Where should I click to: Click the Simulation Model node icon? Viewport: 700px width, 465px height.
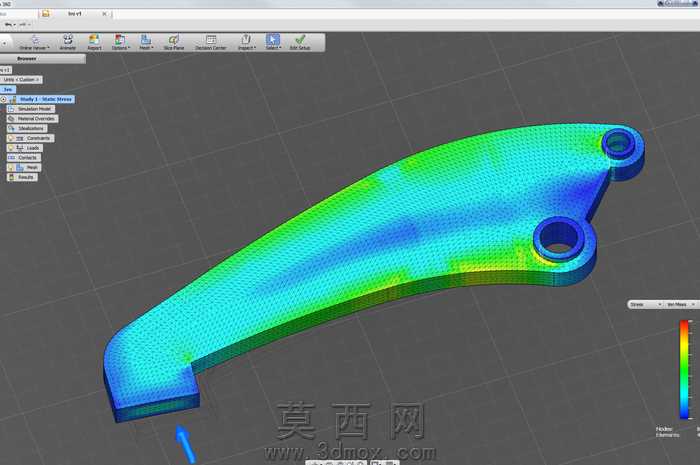(11, 109)
